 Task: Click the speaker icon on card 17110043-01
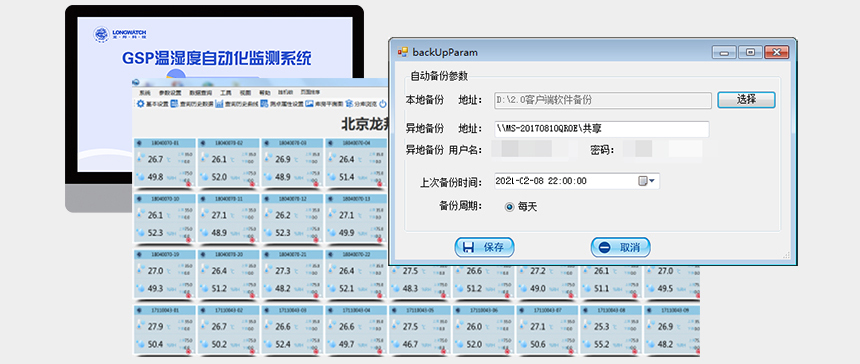138,310
